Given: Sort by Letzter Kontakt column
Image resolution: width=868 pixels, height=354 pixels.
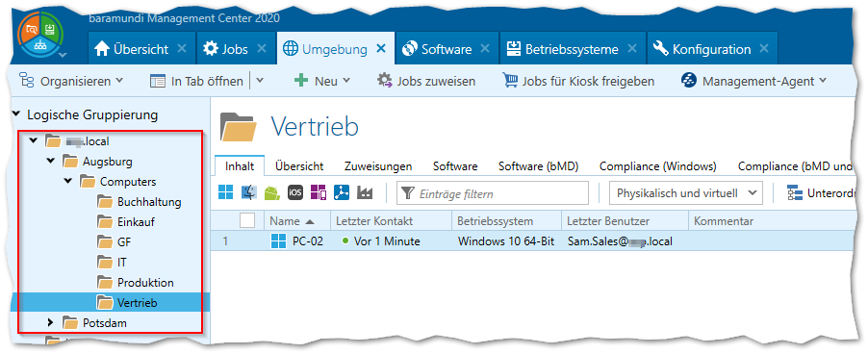Looking at the screenshot, I should (x=391, y=221).
